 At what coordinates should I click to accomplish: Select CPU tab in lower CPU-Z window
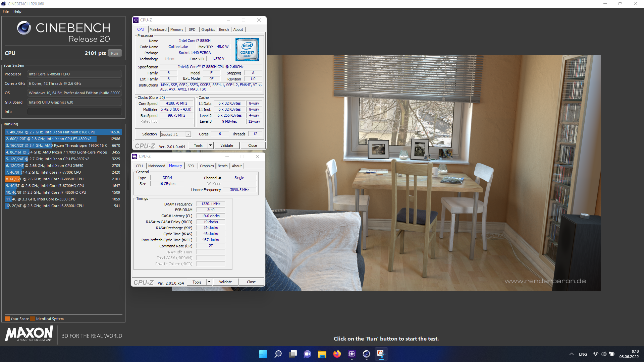pos(140,166)
